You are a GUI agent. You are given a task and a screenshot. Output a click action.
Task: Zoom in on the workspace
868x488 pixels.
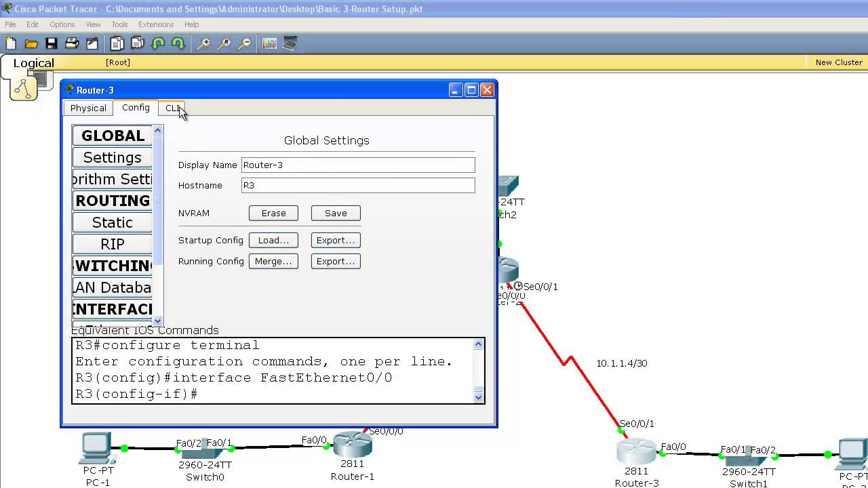click(203, 44)
